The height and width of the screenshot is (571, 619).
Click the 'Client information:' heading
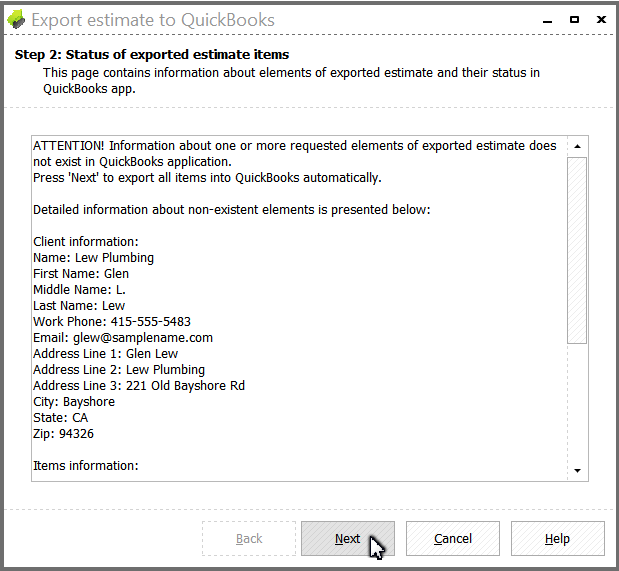[86, 242]
